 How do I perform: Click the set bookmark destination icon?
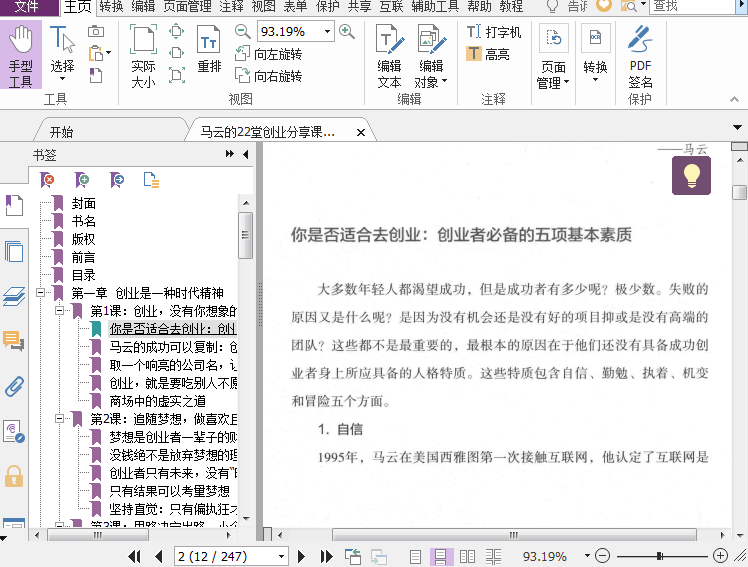coord(117,180)
